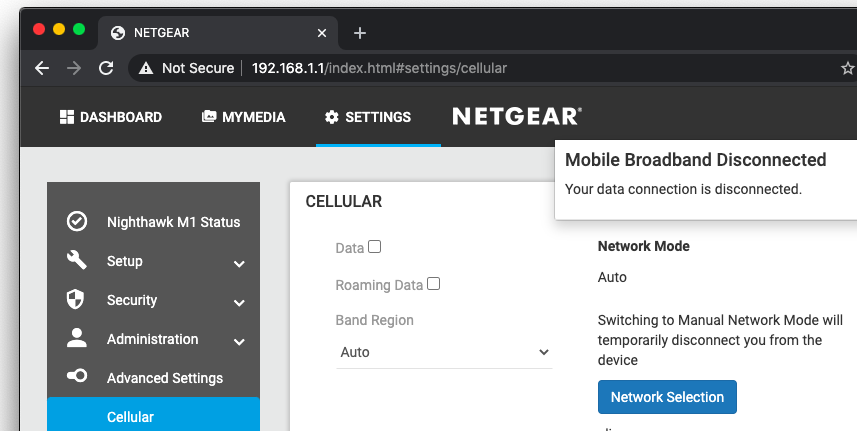Open a new tab with plus icon

(360, 33)
